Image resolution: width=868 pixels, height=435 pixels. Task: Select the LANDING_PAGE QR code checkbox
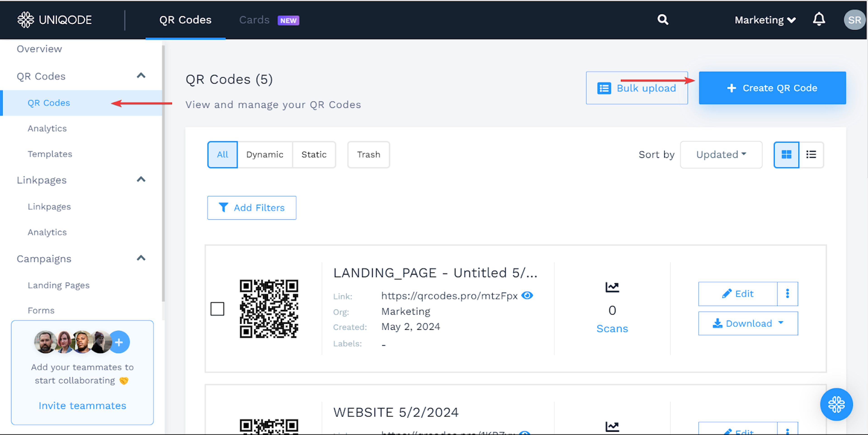coord(217,309)
